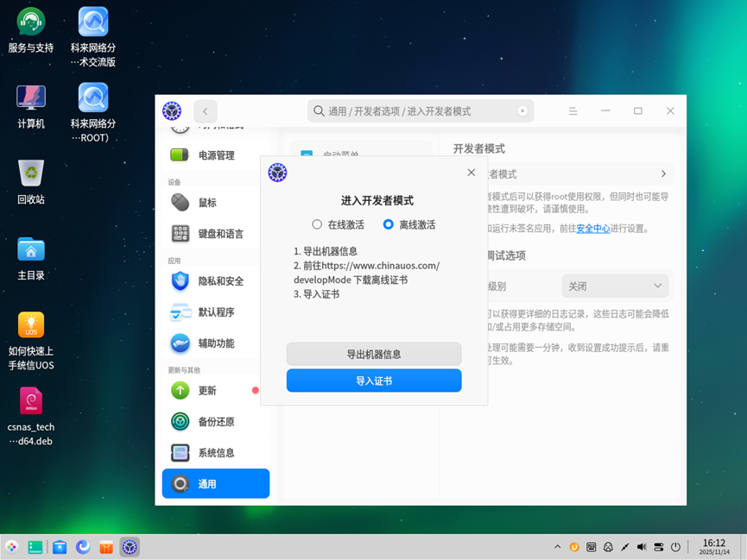
Task: Select 离线激活 offline activation radio button
Action: click(x=389, y=224)
